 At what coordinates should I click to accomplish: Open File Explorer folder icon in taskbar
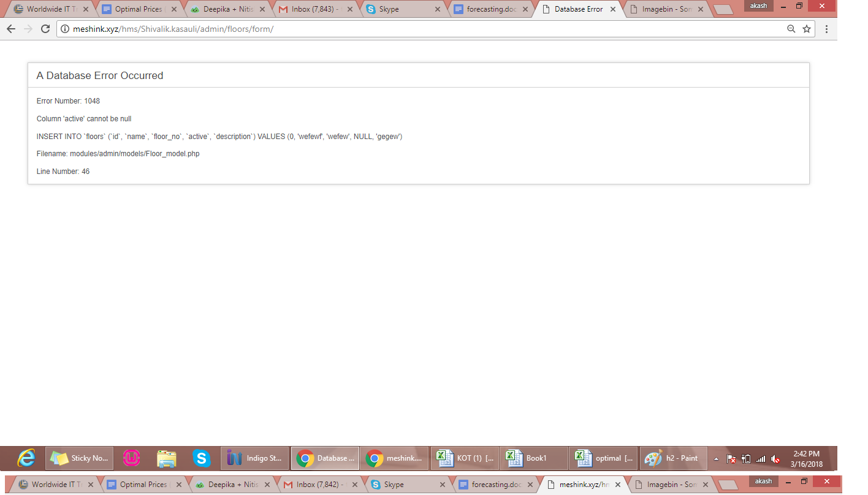166,458
